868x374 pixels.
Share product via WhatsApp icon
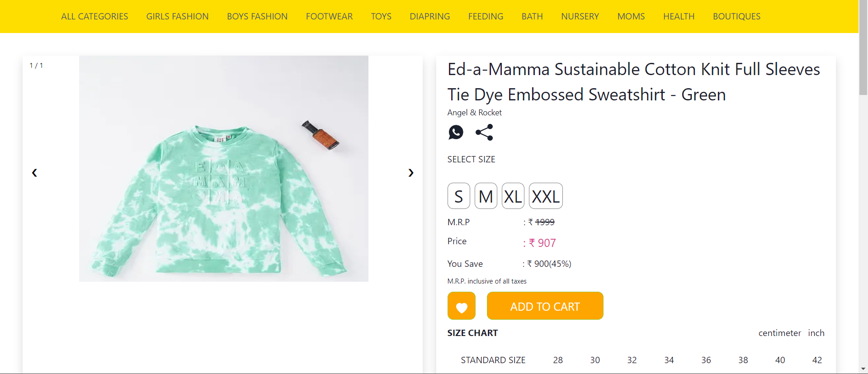(x=456, y=133)
